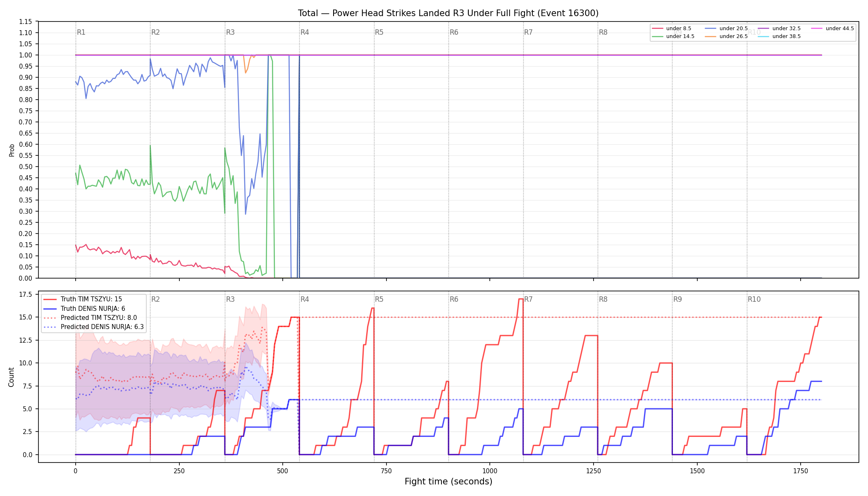This screenshot has height=496, width=868.
Task: Click the R6 round marker in bottom chart
Action: point(454,299)
